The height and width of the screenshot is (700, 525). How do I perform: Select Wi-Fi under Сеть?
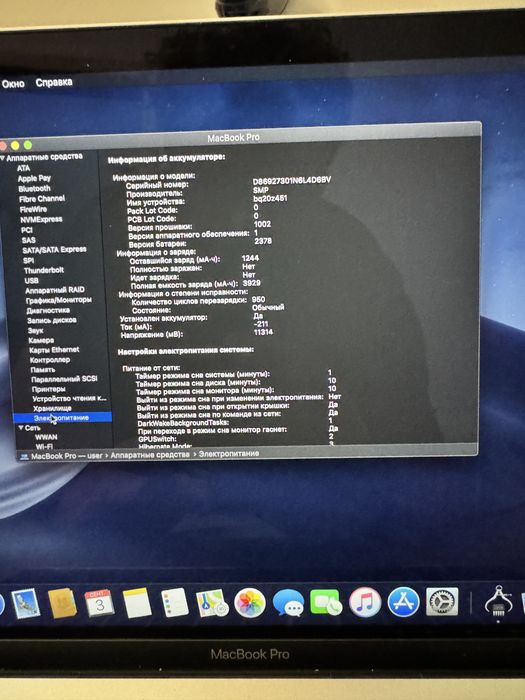pyautogui.click(x=44, y=446)
